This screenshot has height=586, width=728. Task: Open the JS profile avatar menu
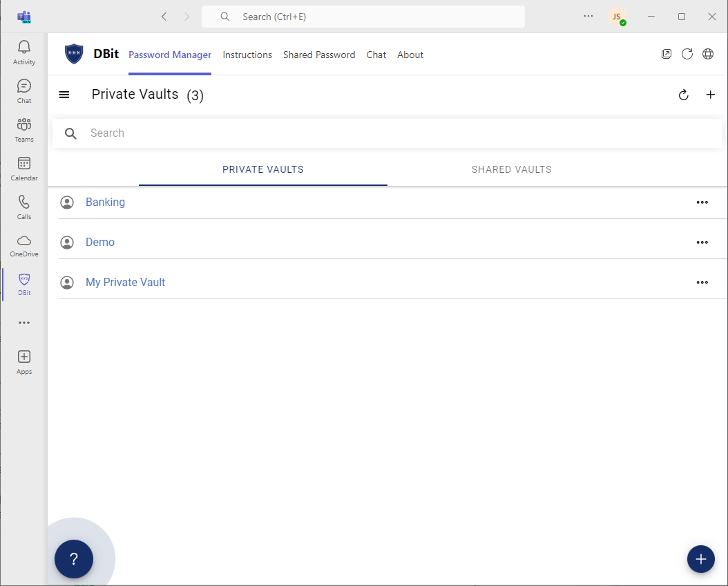point(617,17)
